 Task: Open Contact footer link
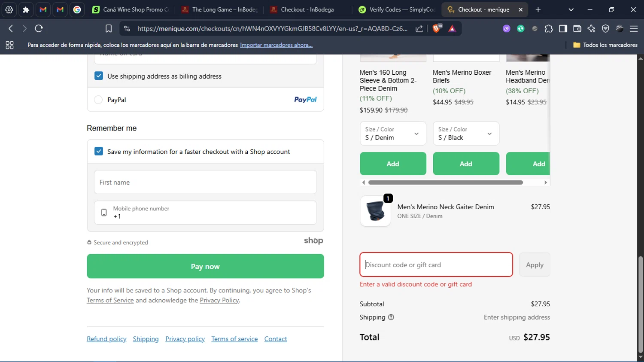point(276,339)
